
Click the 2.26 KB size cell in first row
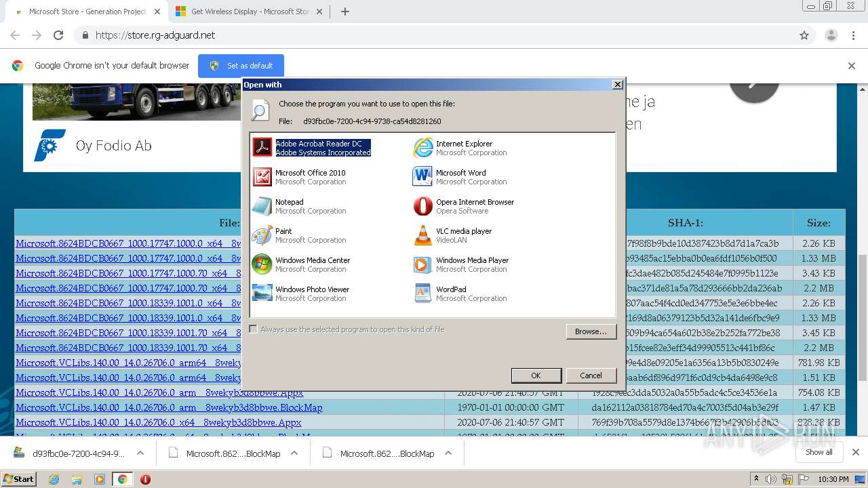point(818,243)
